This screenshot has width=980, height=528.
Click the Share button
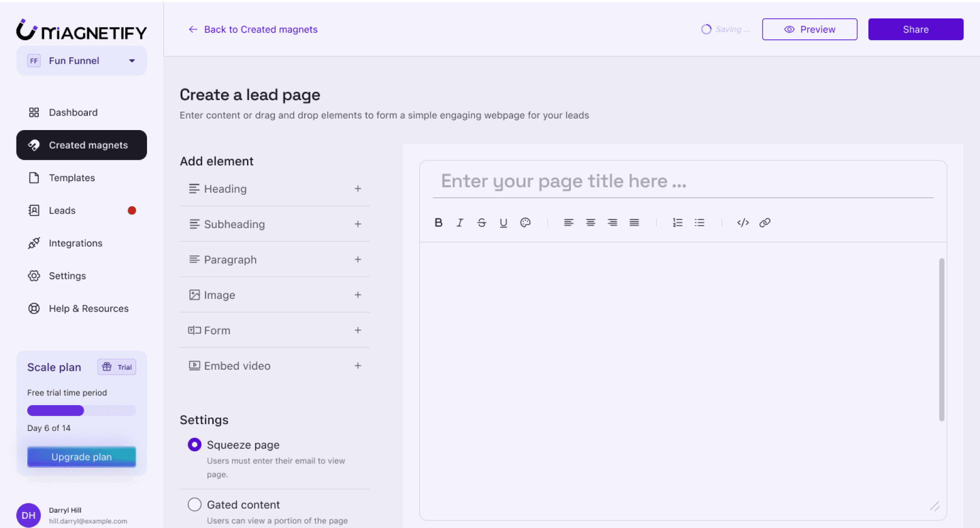[915, 30]
